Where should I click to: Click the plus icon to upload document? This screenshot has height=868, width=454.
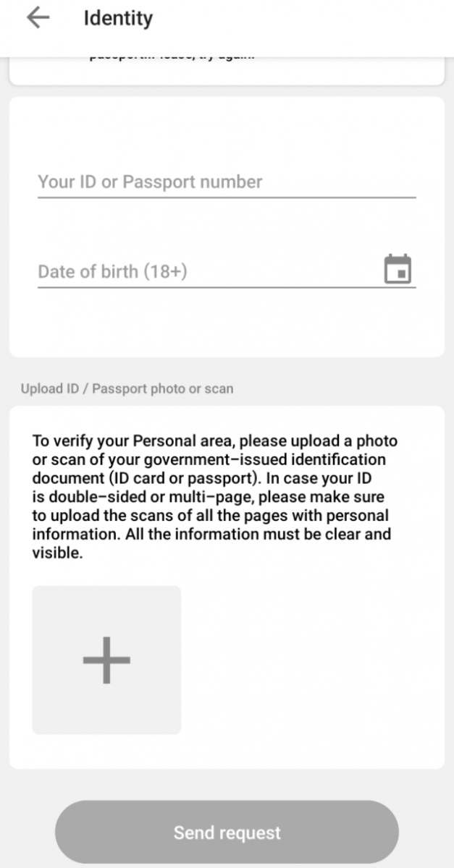[x=106, y=659]
